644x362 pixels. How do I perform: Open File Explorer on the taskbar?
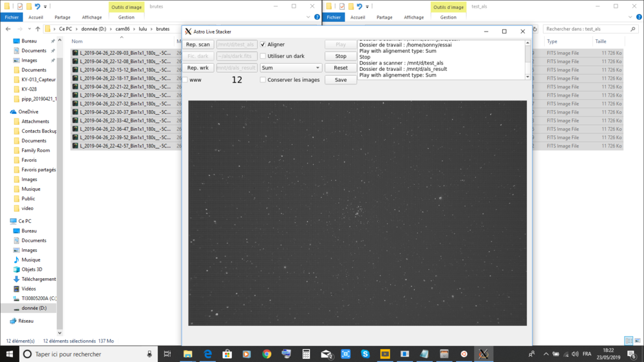187,354
